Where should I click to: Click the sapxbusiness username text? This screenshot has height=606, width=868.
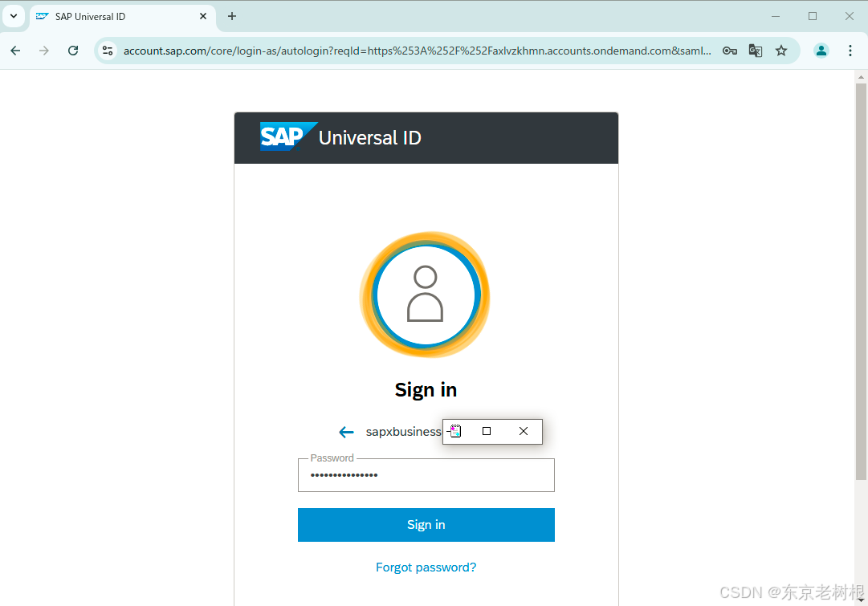click(x=404, y=432)
